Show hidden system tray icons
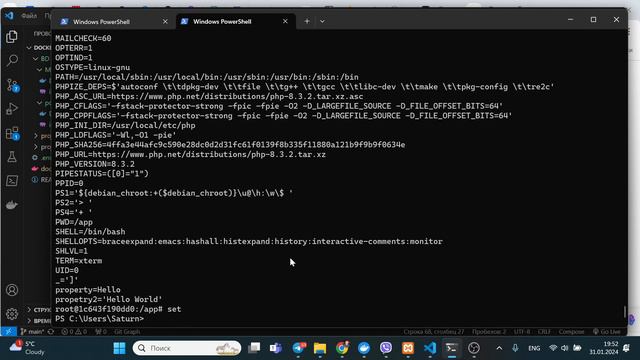 point(499,348)
